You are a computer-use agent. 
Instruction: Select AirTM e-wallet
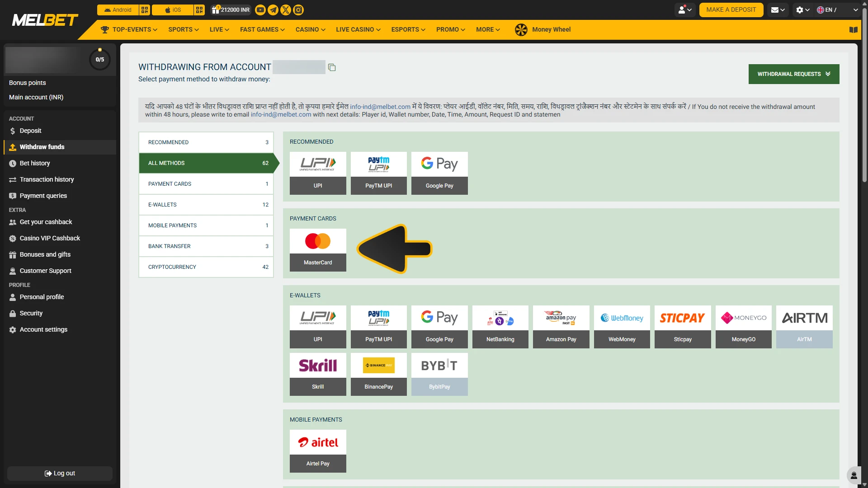coord(804,327)
